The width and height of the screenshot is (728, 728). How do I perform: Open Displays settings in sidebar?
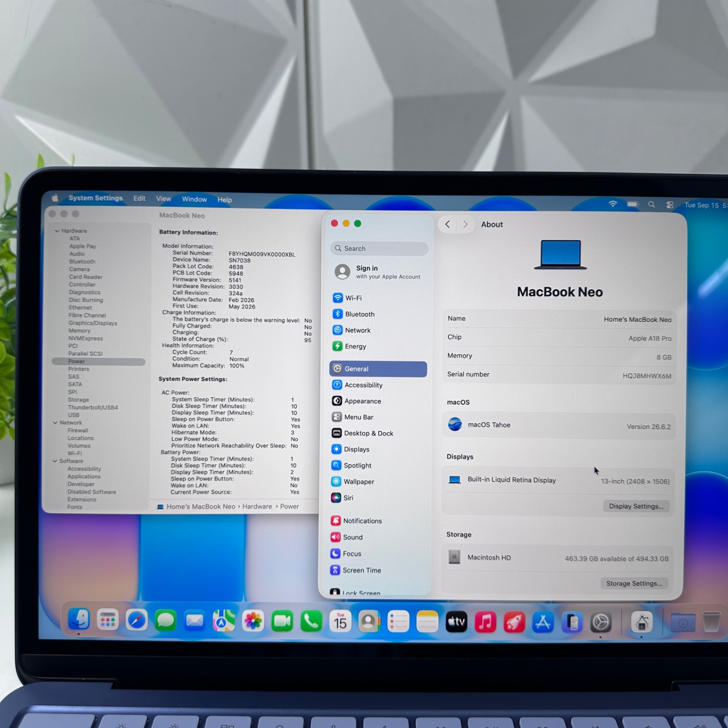[350, 449]
